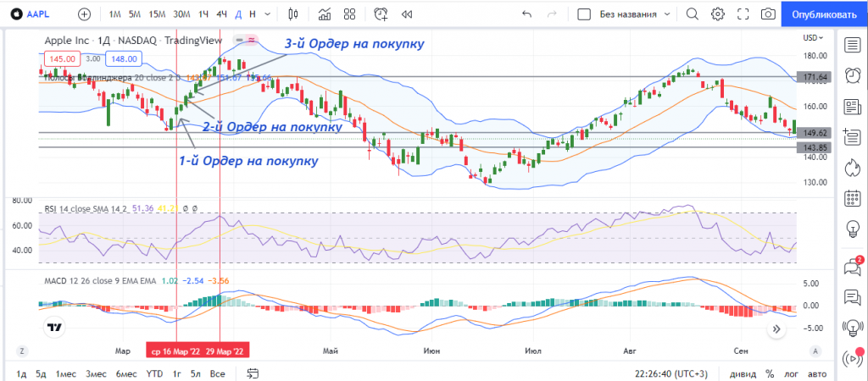Toggle the дивид adjustment option
868x381 pixels.
coord(742,374)
